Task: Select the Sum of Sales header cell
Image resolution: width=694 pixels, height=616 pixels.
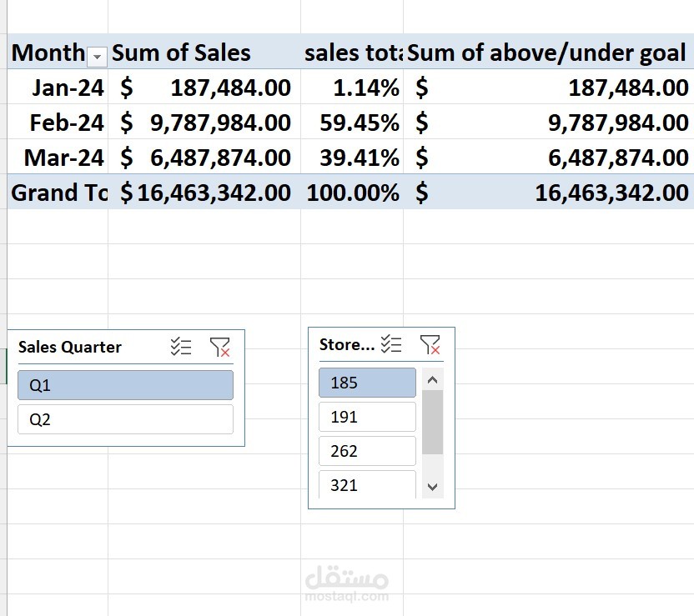Action: coord(181,53)
